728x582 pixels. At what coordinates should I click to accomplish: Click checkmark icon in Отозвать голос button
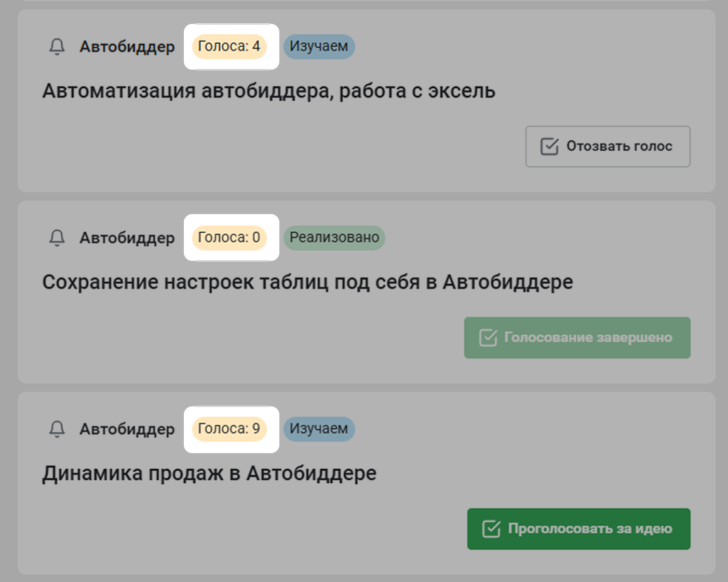[x=549, y=147]
